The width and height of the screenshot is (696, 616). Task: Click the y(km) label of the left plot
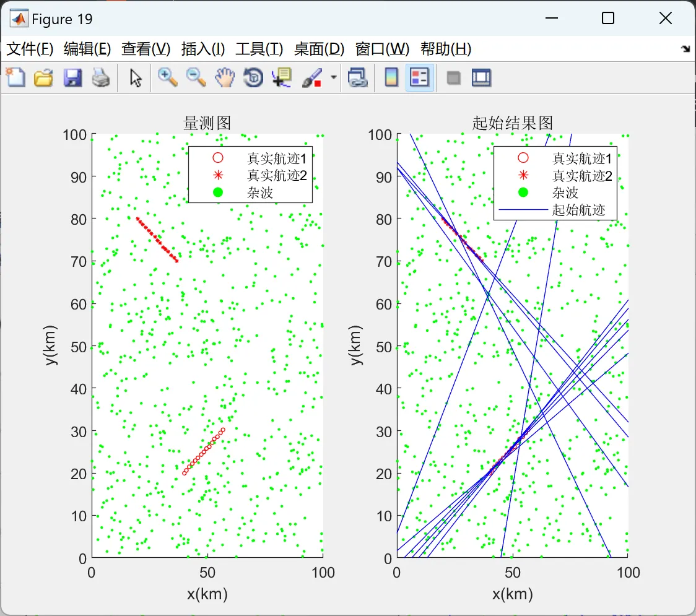[x=50, y=345]
